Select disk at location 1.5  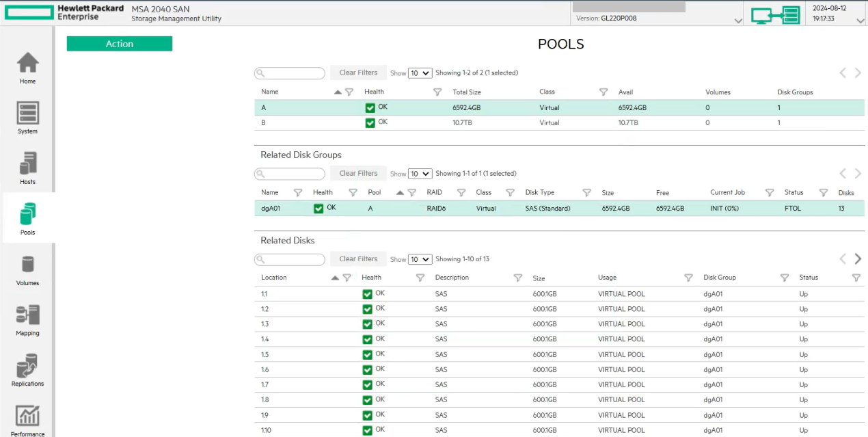(559, 355)
